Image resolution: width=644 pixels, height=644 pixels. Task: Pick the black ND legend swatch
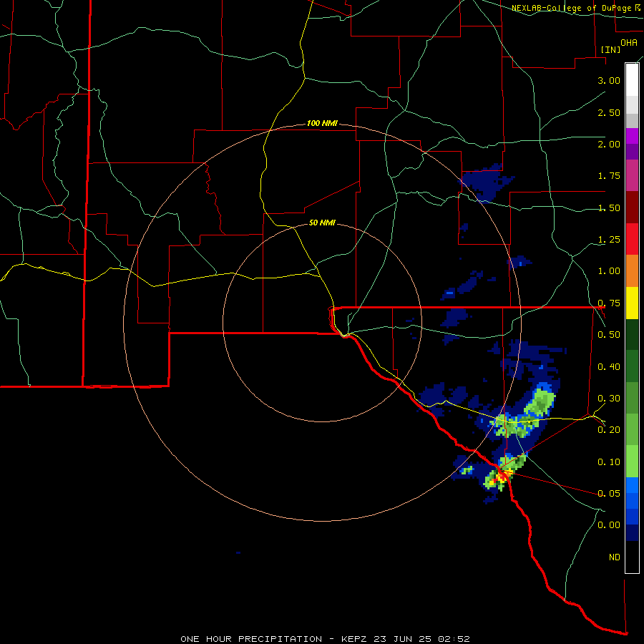[x=632, y=557]
